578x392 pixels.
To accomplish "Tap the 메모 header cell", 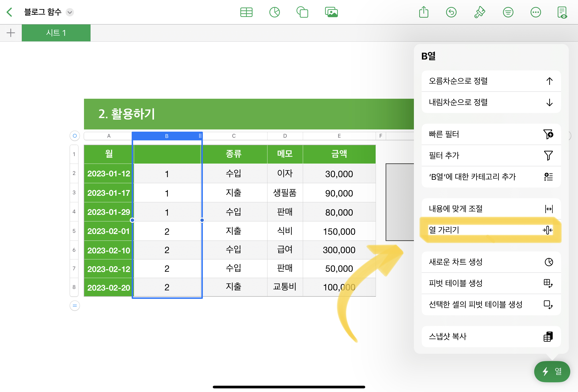I will (x=285, y=154).
